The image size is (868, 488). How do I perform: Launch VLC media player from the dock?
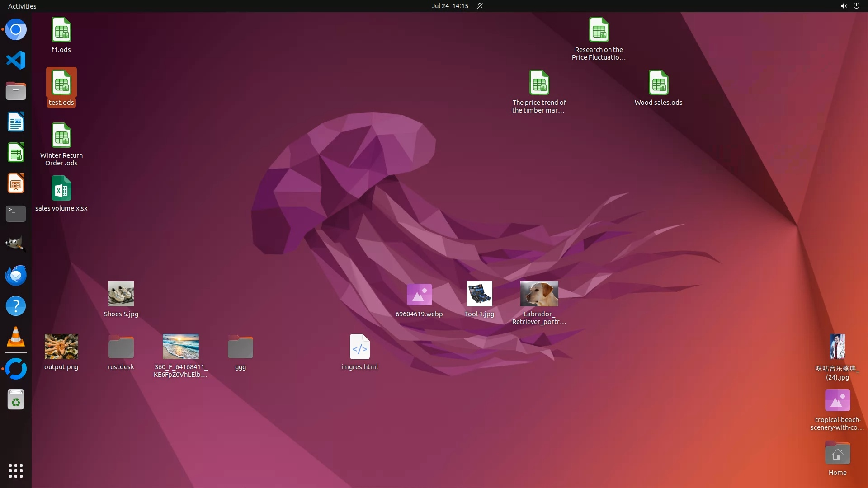pos(16,337)
